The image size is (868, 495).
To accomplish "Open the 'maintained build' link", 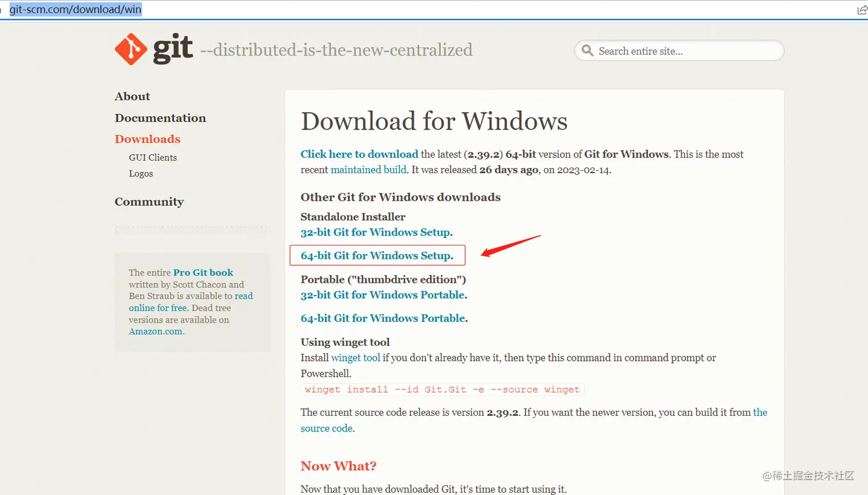I will (x=369, y=170).
